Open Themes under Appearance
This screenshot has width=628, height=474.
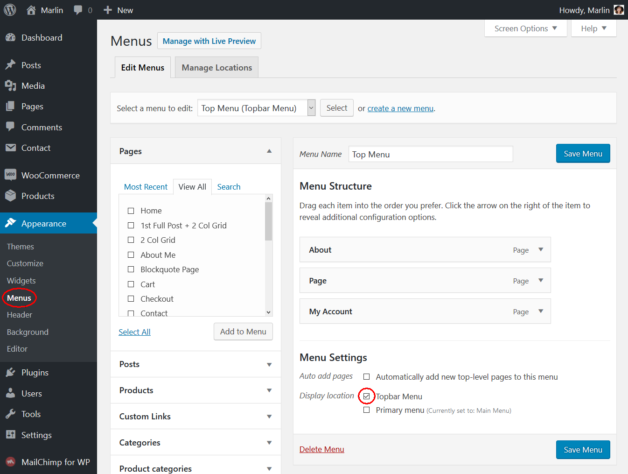(x=20, y=246)
